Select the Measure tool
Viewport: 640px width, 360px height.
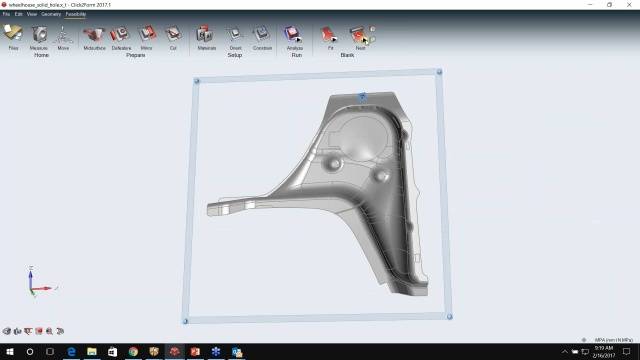[39, 34]
